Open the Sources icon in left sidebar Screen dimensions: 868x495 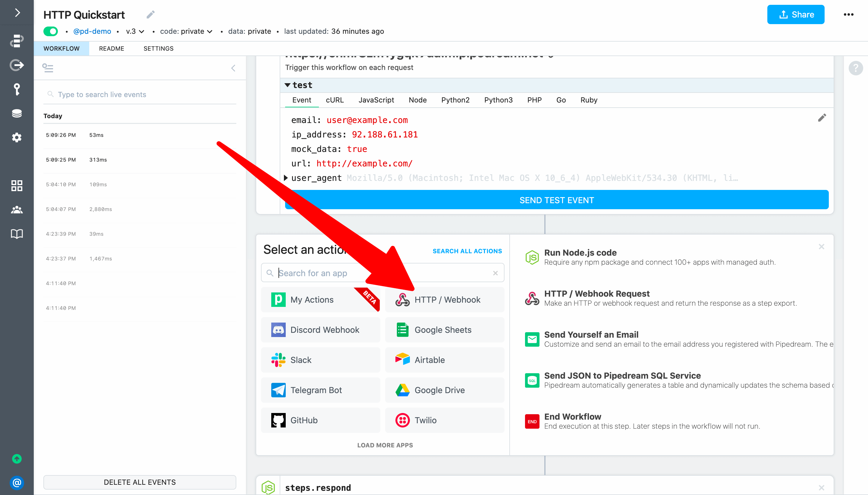click(x=17, y=65)
